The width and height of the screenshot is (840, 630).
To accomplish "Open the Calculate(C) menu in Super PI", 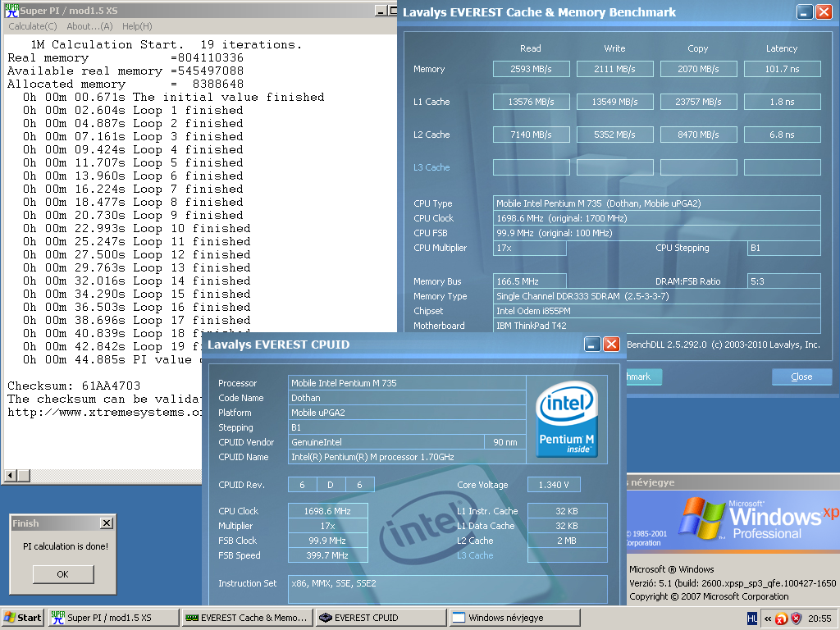I will (x=33, y=26).
